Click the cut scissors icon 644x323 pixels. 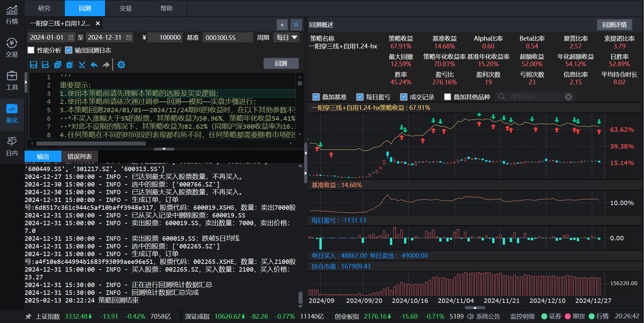(x=82, y=65)
